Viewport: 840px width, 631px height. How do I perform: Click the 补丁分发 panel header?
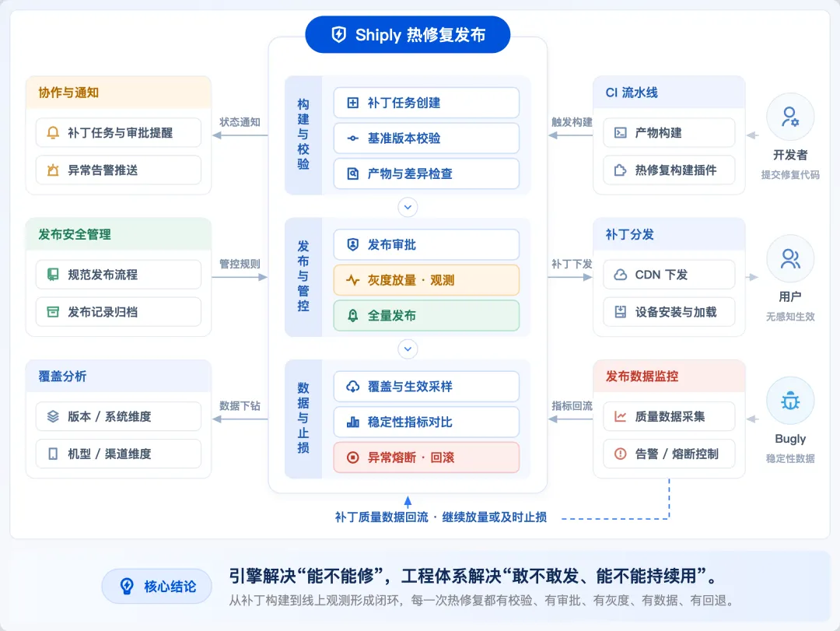[x=669, y=234]
